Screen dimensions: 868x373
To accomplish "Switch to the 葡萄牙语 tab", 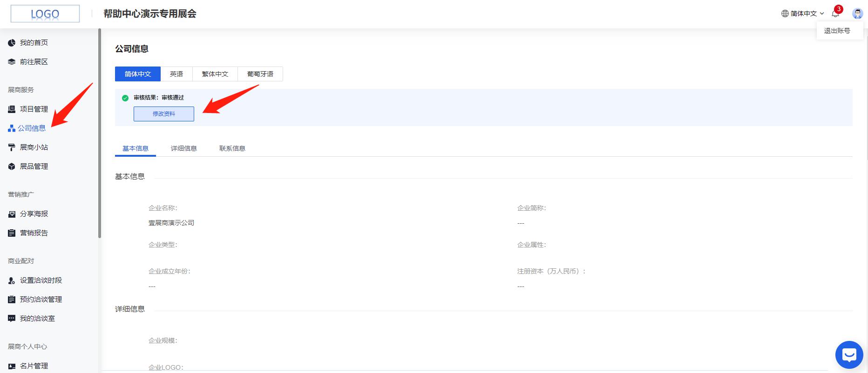I will click(x=260, y=74).
